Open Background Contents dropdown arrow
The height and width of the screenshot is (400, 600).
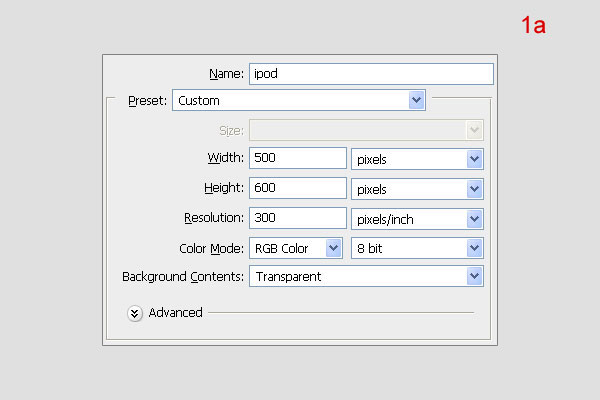(474, 276)
